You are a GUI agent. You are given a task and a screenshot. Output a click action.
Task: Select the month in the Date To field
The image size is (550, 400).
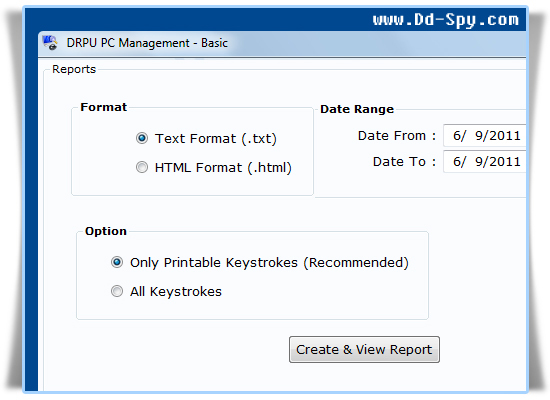[457, 161]
